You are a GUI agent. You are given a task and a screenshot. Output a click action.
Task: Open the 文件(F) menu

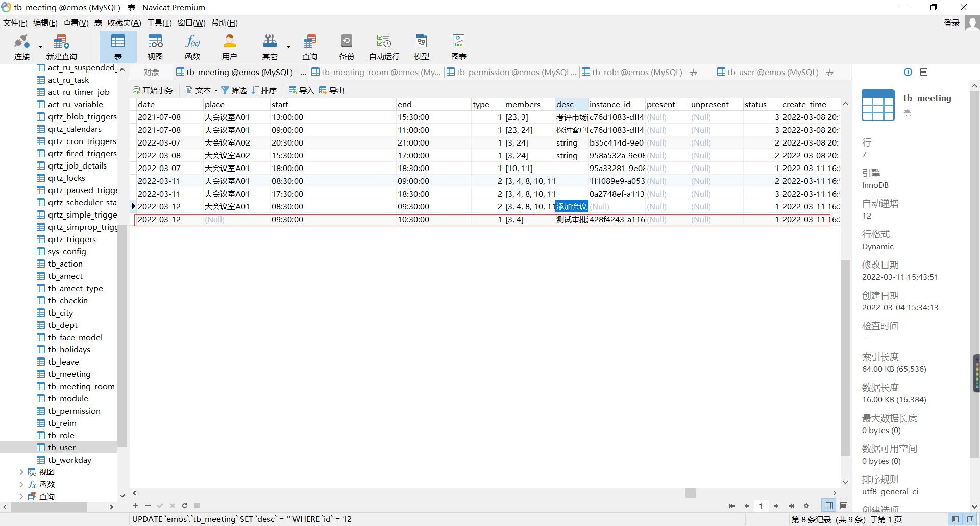coord(15,22)
